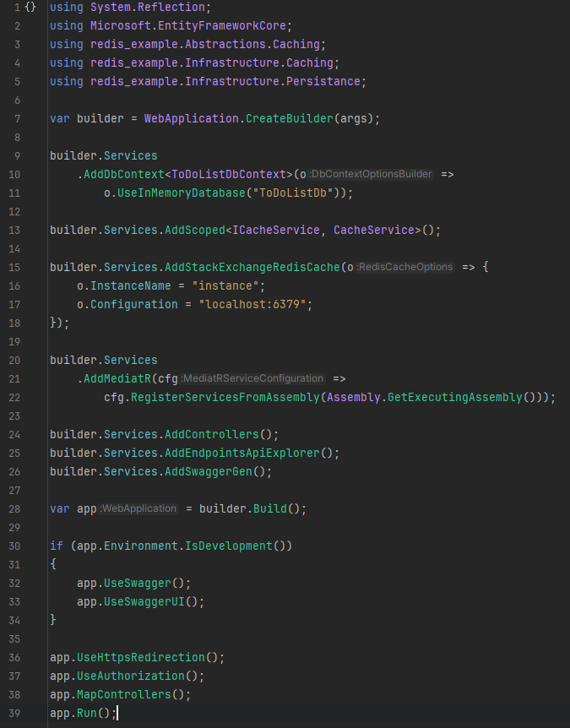Click line number 7 in the gutter
Screen dimensions: 570x728
[17, 119]
